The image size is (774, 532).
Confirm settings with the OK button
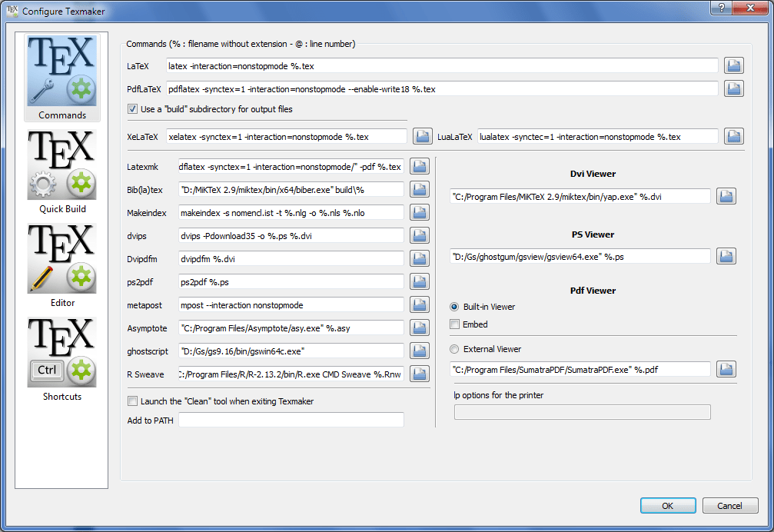pos(667,505)
